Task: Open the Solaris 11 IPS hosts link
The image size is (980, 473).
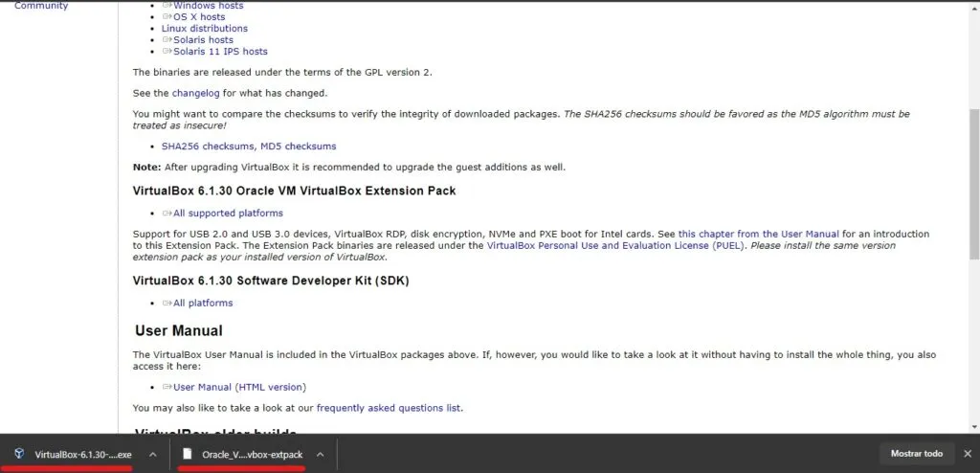Action: point(220,52)
